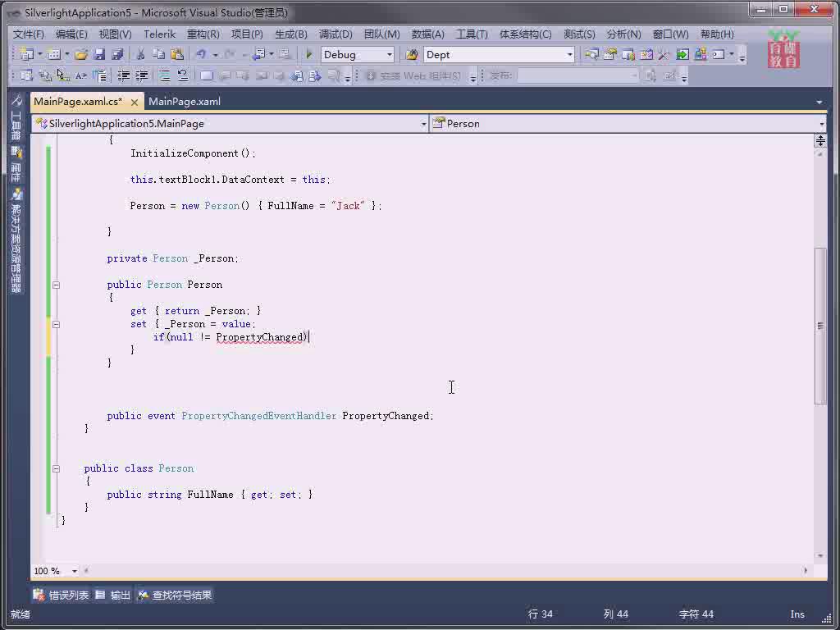Click the Display Word Completion icon
This screenshot has width=840, height=630.
pyautogui.click(x=81, y=75)
